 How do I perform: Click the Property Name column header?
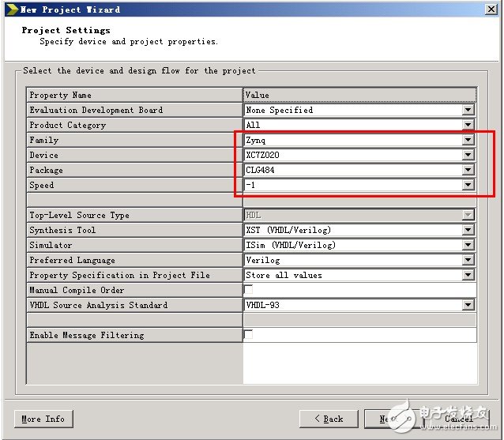pos(134,96)
